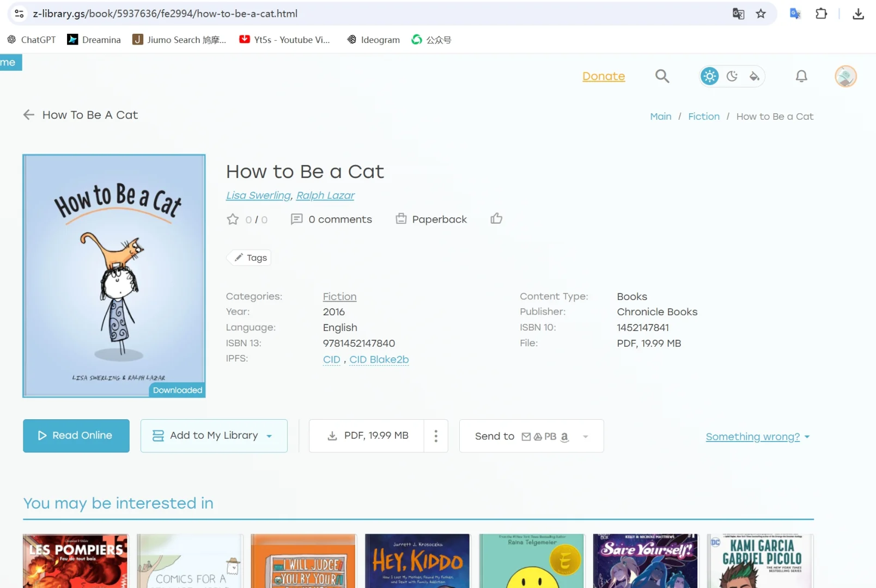Expand the Something wrong? menu
Image resolution: width=876 pixels, height=588 pixels.
757,437
